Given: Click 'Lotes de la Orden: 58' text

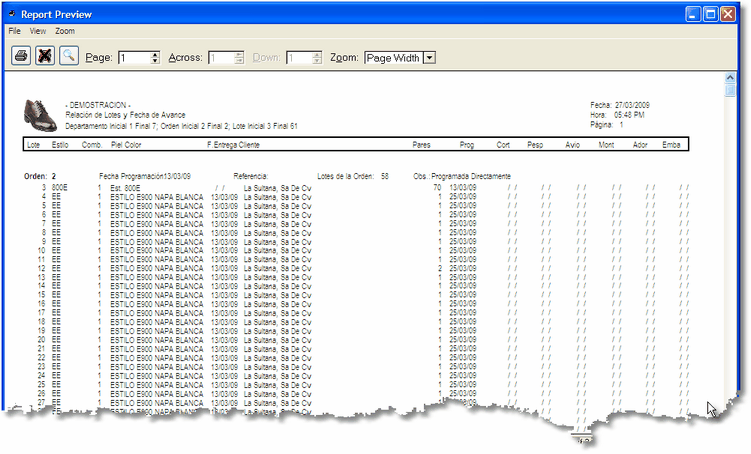Looking at the screenshot, I should (353, 176).
